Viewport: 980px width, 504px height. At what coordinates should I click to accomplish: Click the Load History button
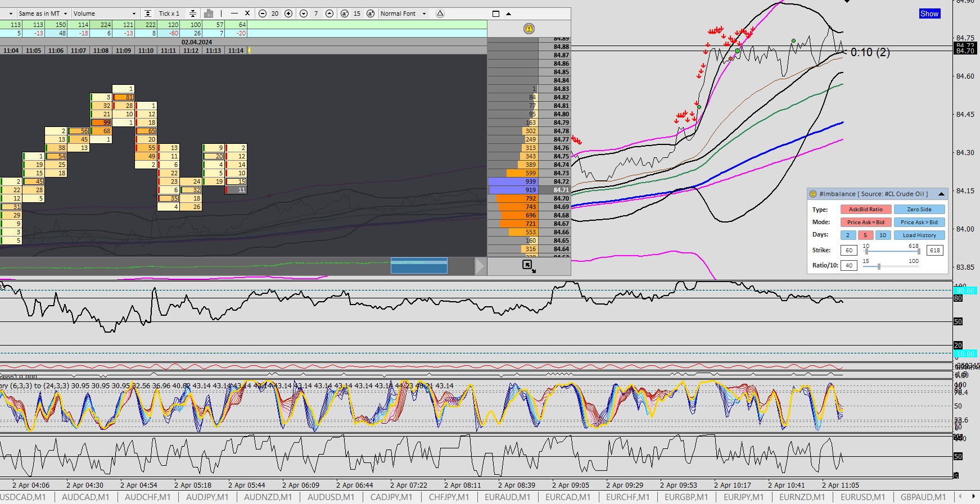pyautogui.click(x=919, y=235)
